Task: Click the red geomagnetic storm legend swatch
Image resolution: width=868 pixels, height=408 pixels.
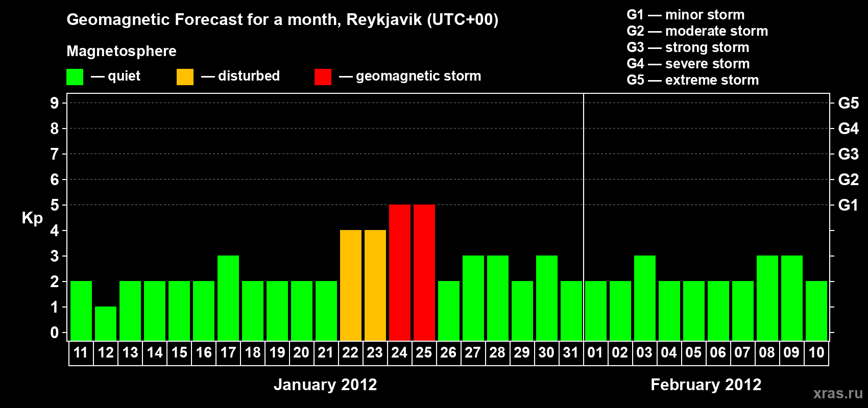Action: 323,77
